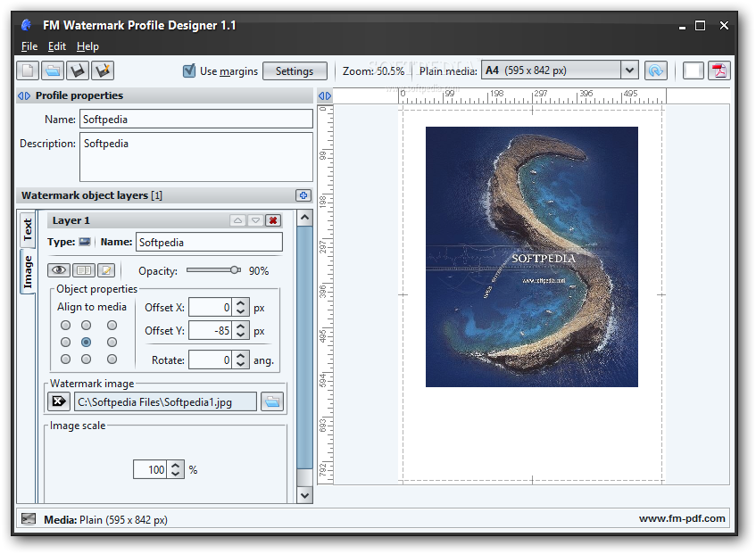Click the Offset Y spinner arrows
The image size is (756, 554).
click(241, 330)
